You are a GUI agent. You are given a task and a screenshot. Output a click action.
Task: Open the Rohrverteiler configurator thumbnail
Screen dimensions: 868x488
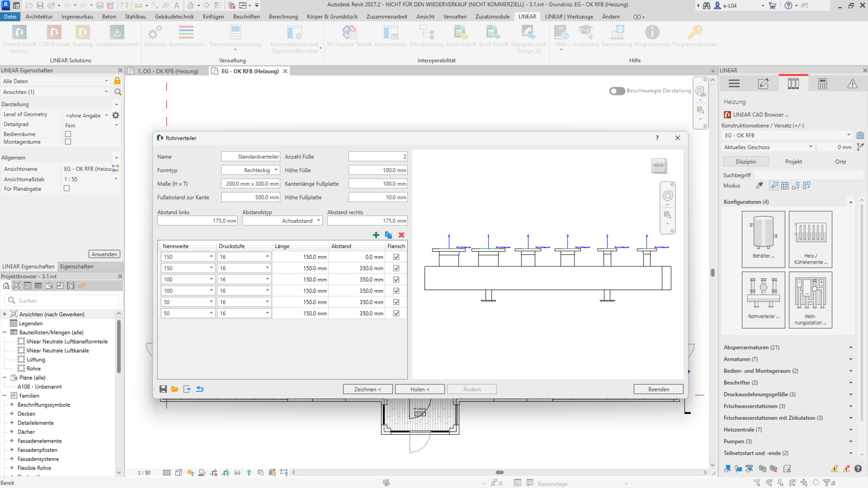(x=763, y=300)
